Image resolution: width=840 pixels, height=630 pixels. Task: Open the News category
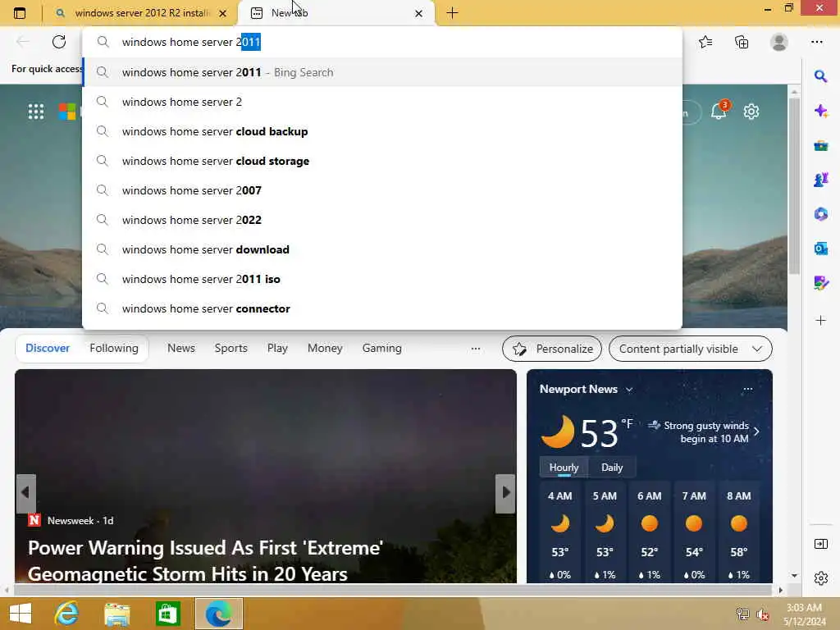click(181, 348)
